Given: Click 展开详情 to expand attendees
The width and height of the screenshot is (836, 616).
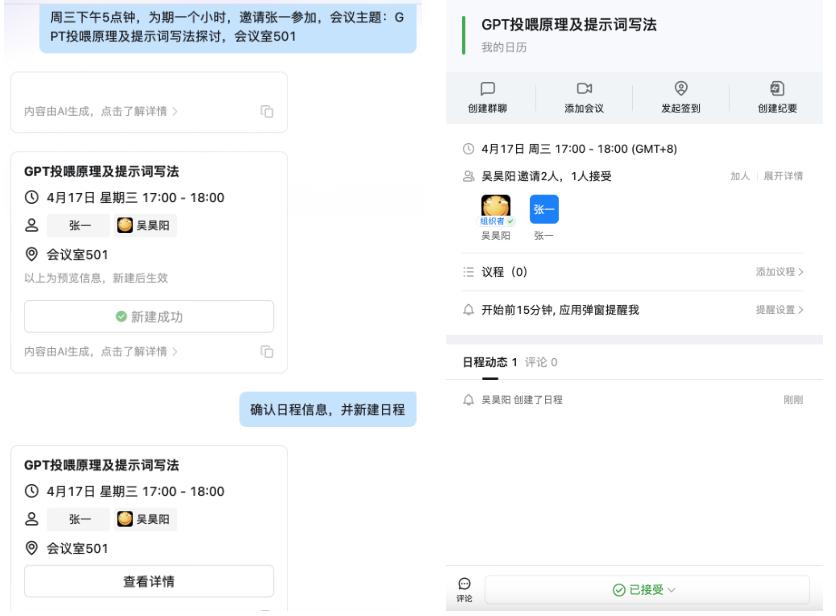Looking at the screenshot, I should [783, 176].
